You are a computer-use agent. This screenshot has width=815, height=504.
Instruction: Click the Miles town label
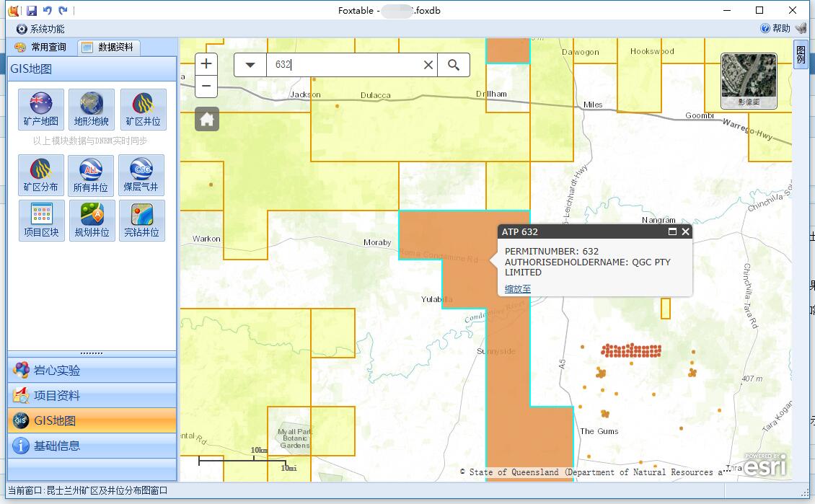click(x=593, y=105)
